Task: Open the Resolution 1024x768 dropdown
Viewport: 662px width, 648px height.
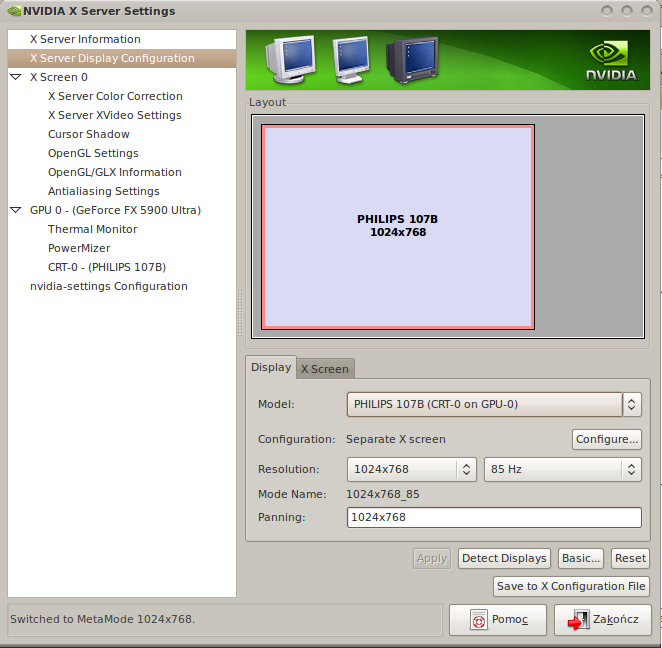Action: (412, 469)
